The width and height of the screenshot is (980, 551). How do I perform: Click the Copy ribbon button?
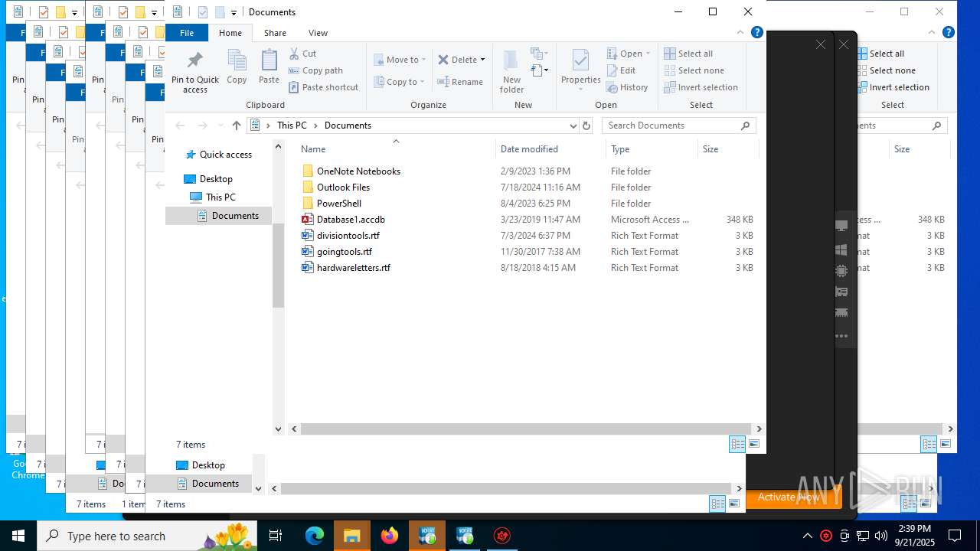pos(237,67)
